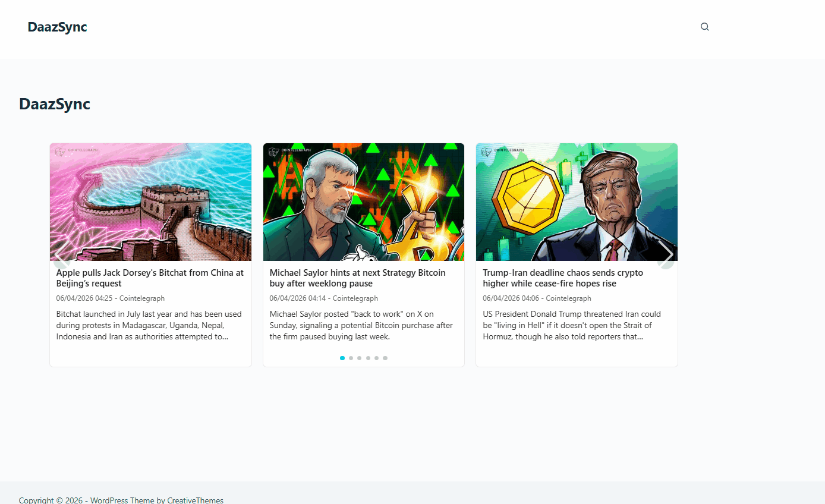The image size is (825, 504).
Task: Select the third carousel pagination dot
Action: (x=359, y=358)
